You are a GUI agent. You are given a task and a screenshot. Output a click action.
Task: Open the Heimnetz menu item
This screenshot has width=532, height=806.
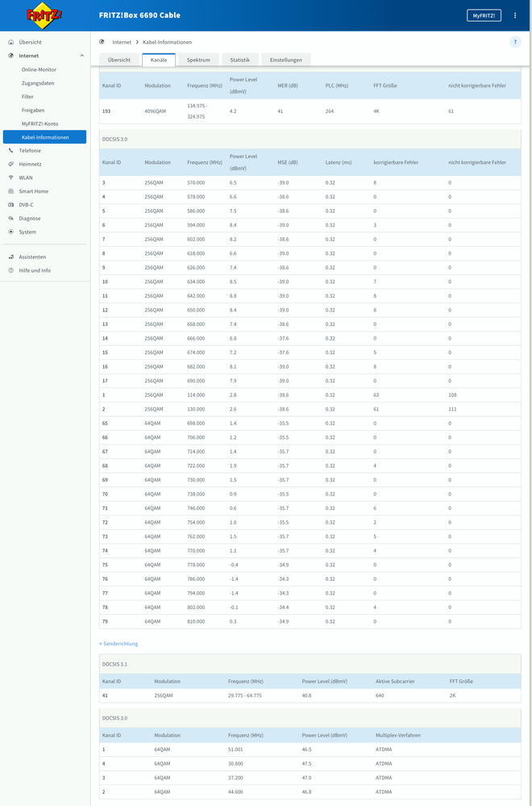click(31, 164)
